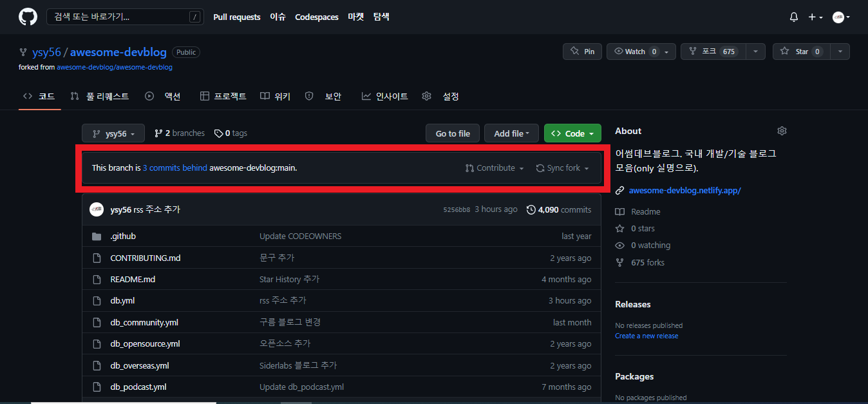Image resolution: width=868 pixels, height=404 pixels.
Task: Expand the fork options dropdown arrow
Action: [x=756, y=52]
